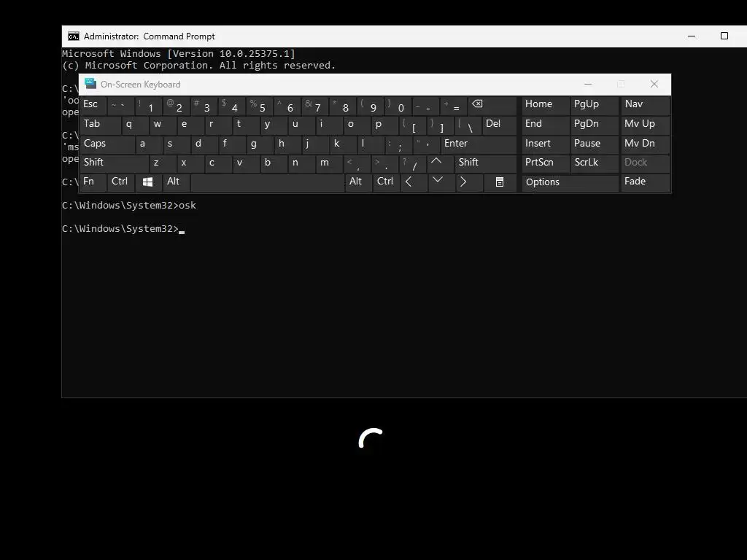Toggle the ScrLk key
Viewport: 747px width, 560px height.
[x=595, y=163]
